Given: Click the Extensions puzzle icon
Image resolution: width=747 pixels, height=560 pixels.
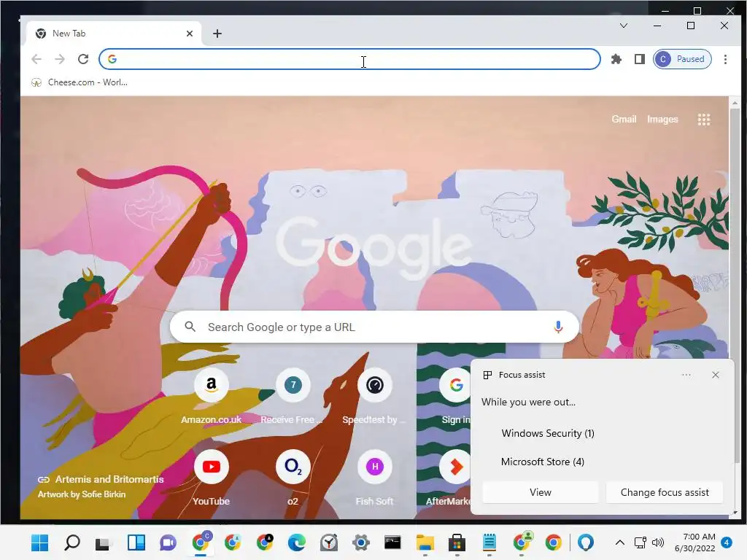Looking at the screenshot, I should coord(616,59).
